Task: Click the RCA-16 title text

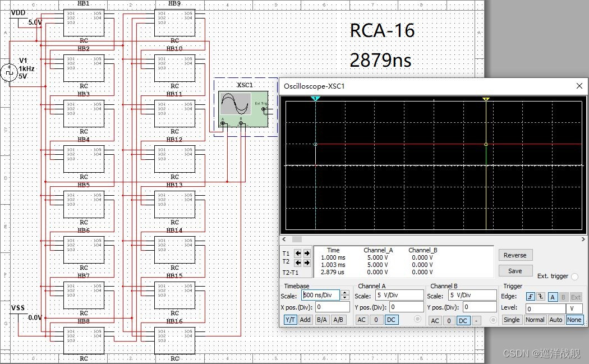Action: 382,30
